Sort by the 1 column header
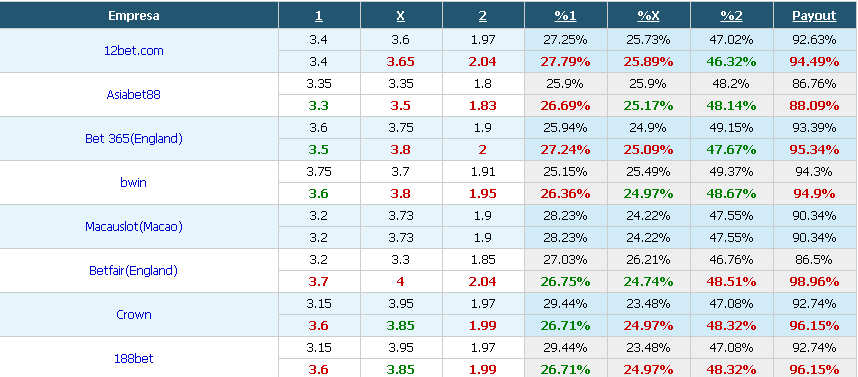 pos(319,16)
